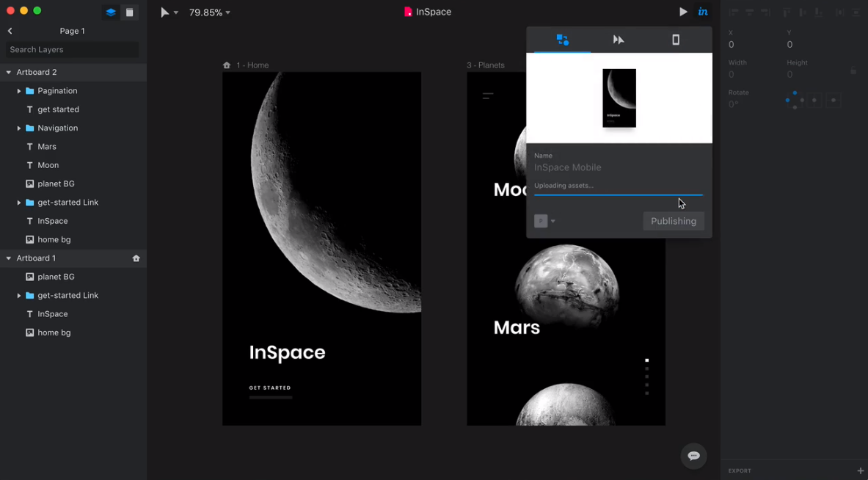Toggle the aspect ratio lock icon

coord(853,71)
